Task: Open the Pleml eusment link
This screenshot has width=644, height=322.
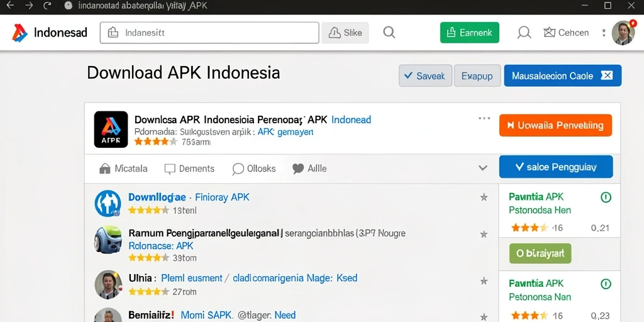Action: 191,278
